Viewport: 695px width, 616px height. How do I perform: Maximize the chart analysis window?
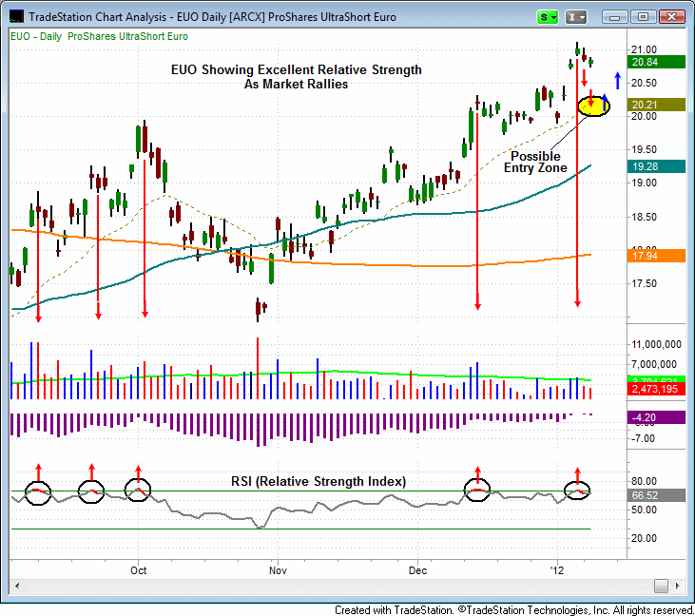(x=643, y=17)
